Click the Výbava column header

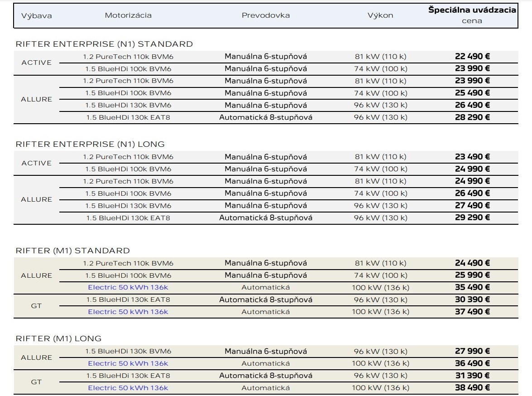click(36, 15)
